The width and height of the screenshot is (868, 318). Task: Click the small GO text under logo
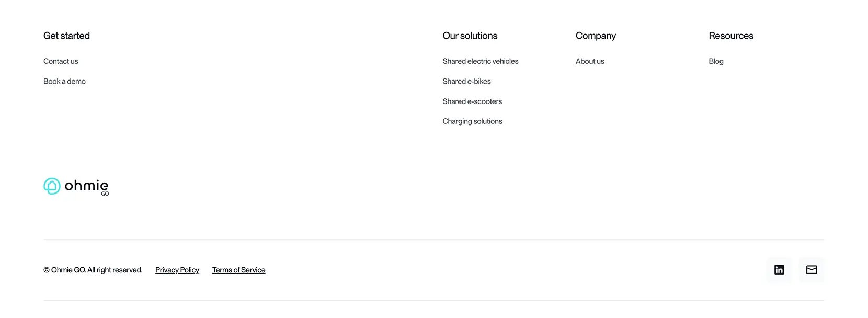pyautogui.click(x=105, y=194)
